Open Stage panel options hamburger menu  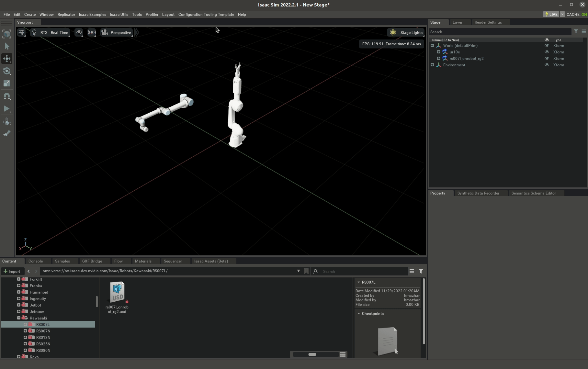584,31
